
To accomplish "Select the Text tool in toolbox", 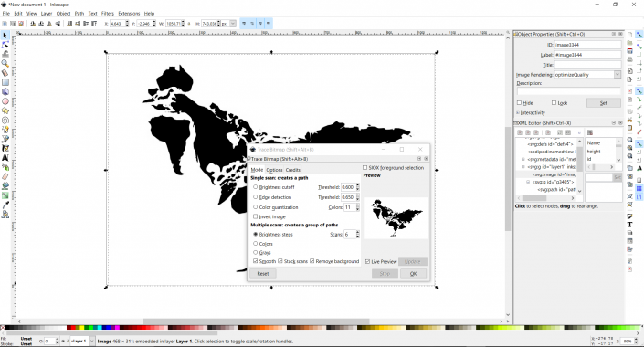I will (x=5, y=158).
